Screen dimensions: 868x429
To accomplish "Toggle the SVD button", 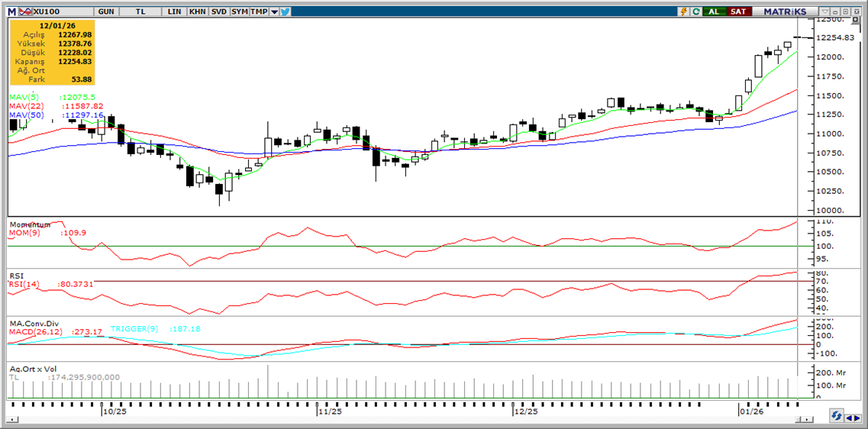I will click(x=218, y=11).
